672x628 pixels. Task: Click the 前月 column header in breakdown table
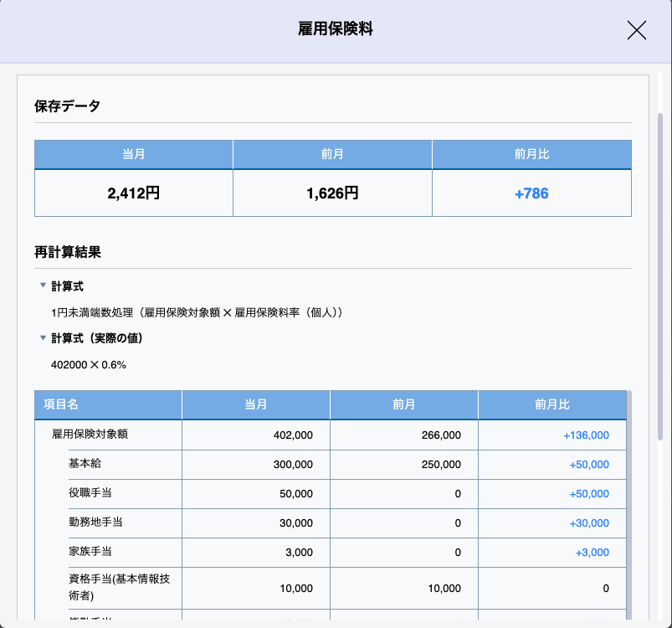coord(404,404)
